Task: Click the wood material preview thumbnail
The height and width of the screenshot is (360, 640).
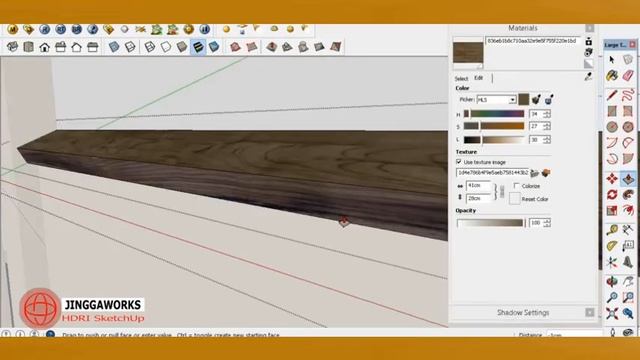Action: point(468,52)
